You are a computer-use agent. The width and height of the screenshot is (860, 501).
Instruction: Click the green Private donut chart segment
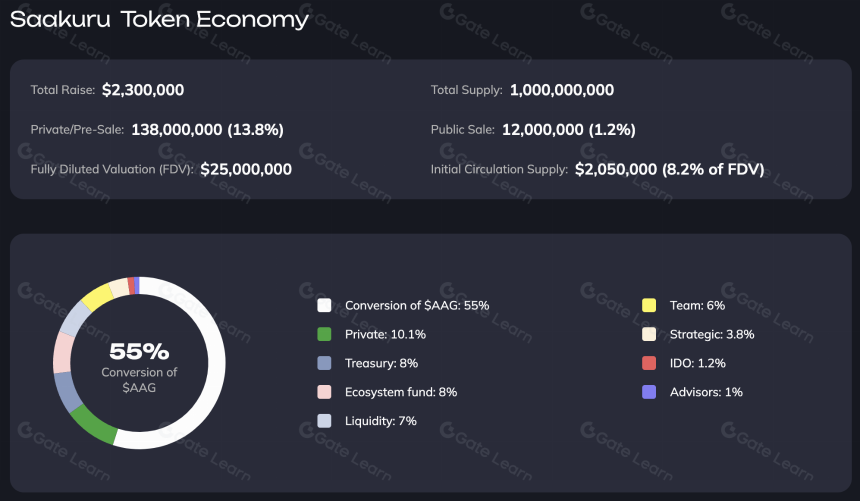tap(93, 425)
